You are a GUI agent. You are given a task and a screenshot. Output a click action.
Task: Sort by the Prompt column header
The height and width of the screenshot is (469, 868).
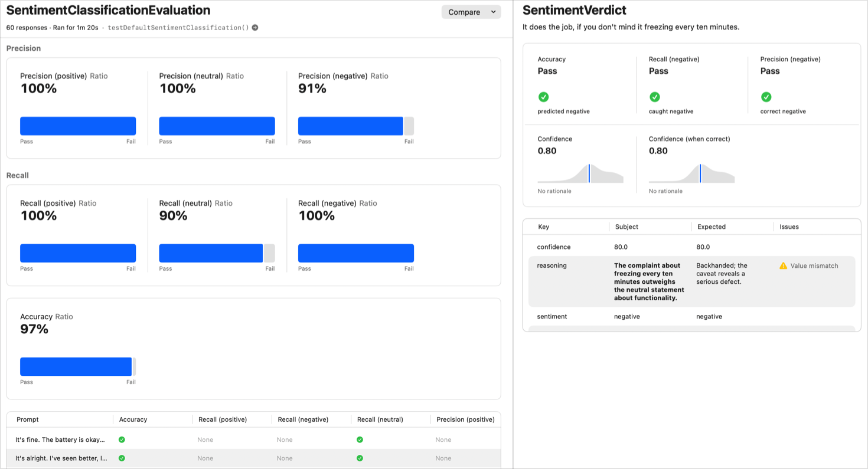(28, 419)
